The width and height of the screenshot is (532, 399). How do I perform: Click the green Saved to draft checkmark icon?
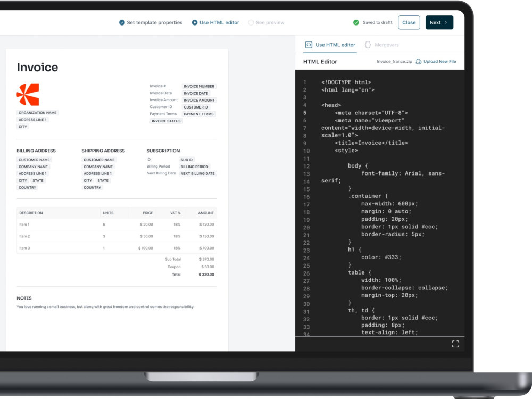click(356, 23)
